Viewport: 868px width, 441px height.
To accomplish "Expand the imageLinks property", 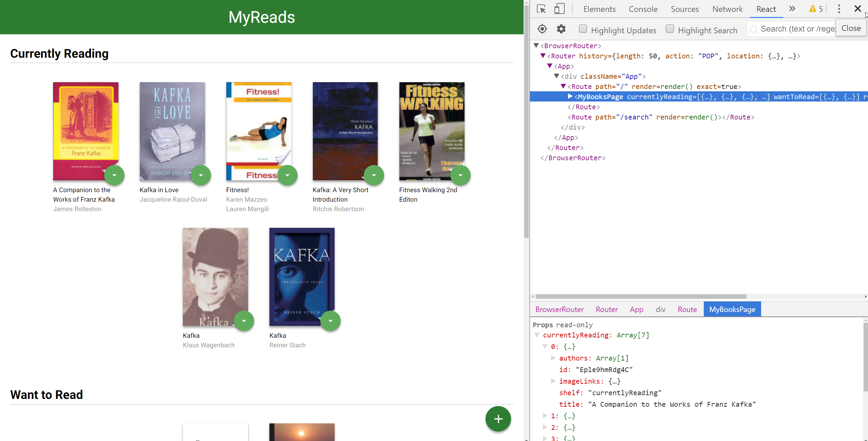I will [553, 381].
